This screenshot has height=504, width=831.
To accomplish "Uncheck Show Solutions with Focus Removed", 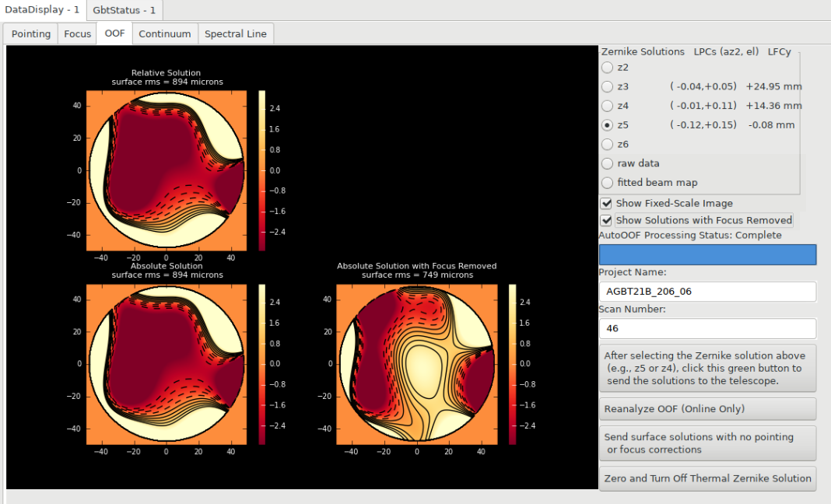I will click(606, 220).
